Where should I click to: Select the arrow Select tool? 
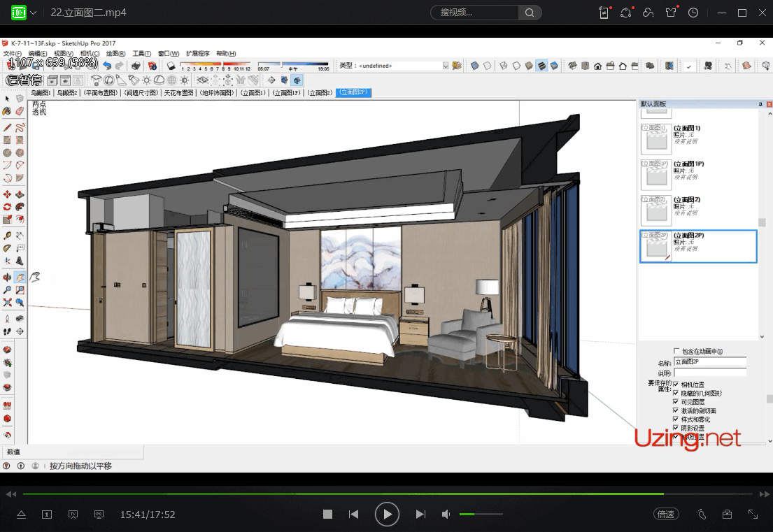[x=7, y=99]
